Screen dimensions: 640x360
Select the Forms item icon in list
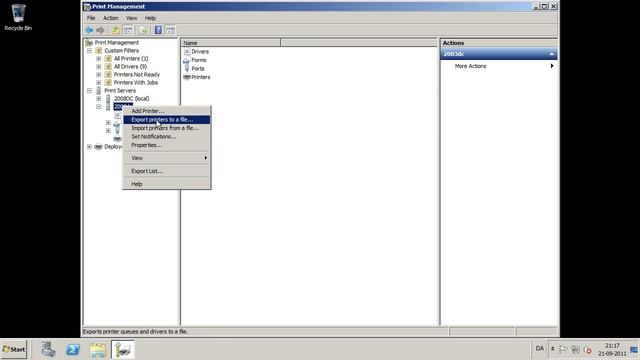(x=187, y=60)
